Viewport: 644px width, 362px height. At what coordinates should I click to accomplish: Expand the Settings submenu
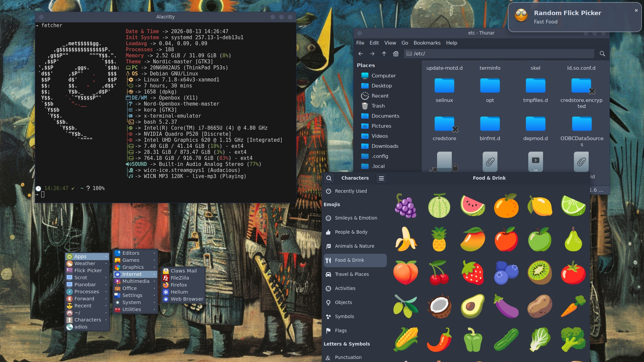[136, 295]
